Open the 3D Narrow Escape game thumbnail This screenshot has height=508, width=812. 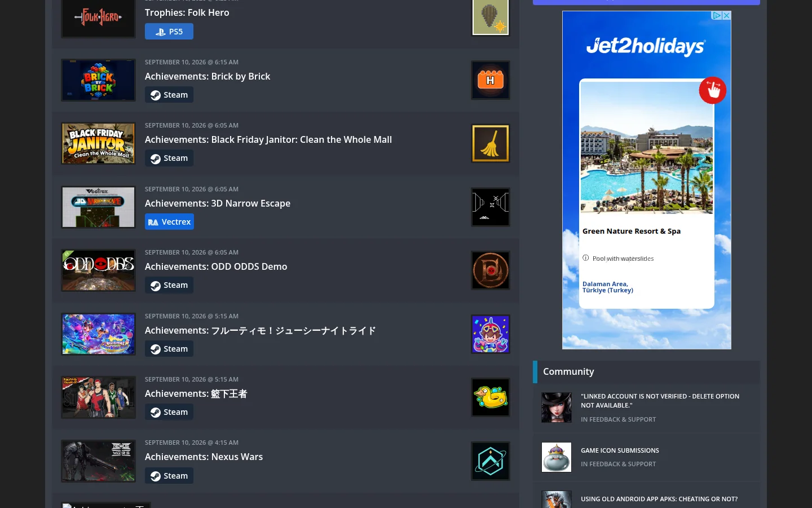click(x=99, y=207)
